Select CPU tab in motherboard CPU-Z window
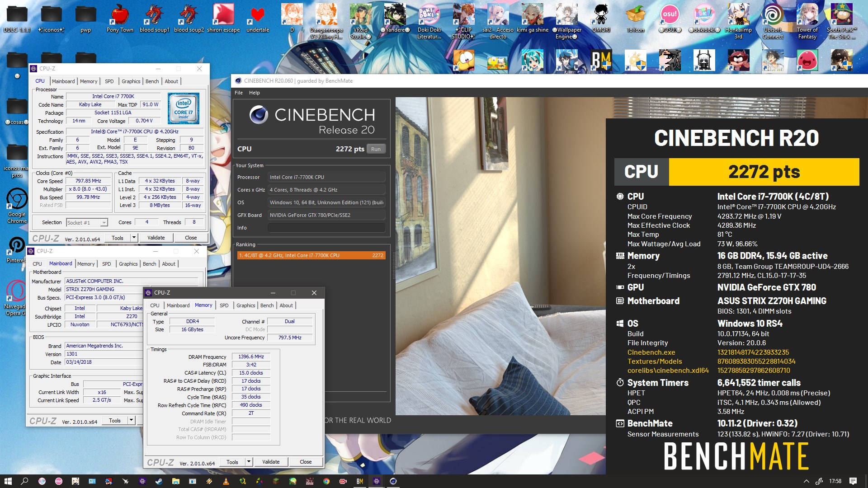Viewport: 868px width, 488px height. [x=37, y=264]
